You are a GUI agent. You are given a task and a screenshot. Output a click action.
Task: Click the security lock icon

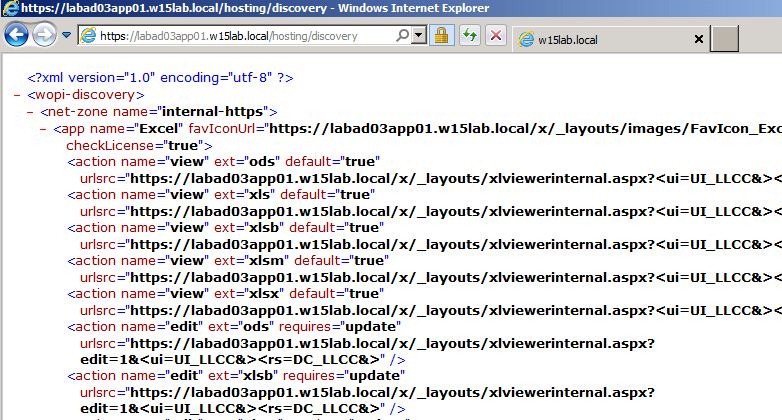441,35
